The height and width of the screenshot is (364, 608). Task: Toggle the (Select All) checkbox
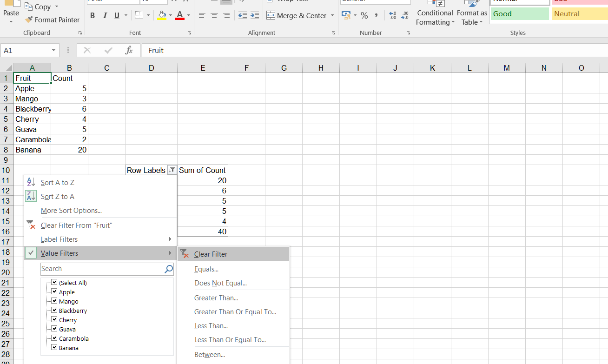[x=54, y=282]
